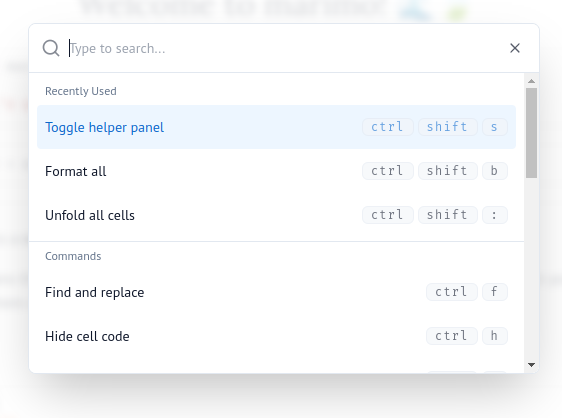Click the 'b' key badge on Format all
Screen dimensions: 562x418
point(495,171)
